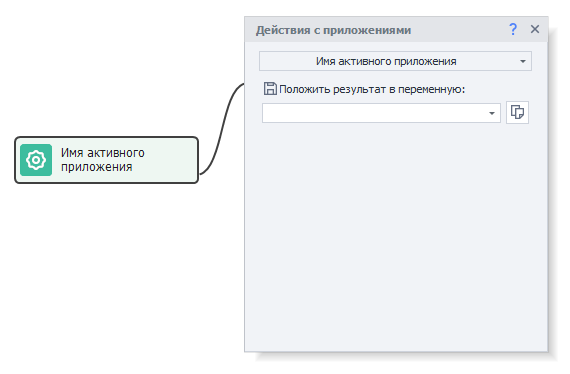
Task: Click the save disk icon beside Положить результат
Action: pos(270,89)
